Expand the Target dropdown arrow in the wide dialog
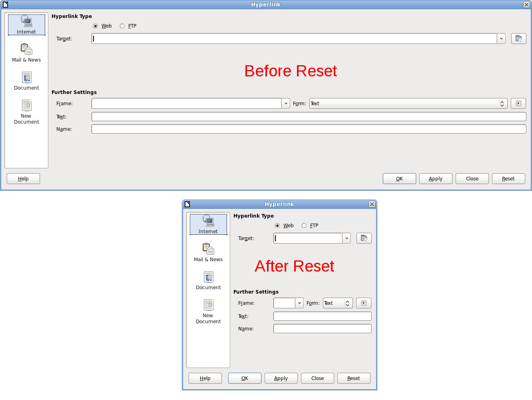The height and width of the screenshot is (400, 532). [501, 39]
